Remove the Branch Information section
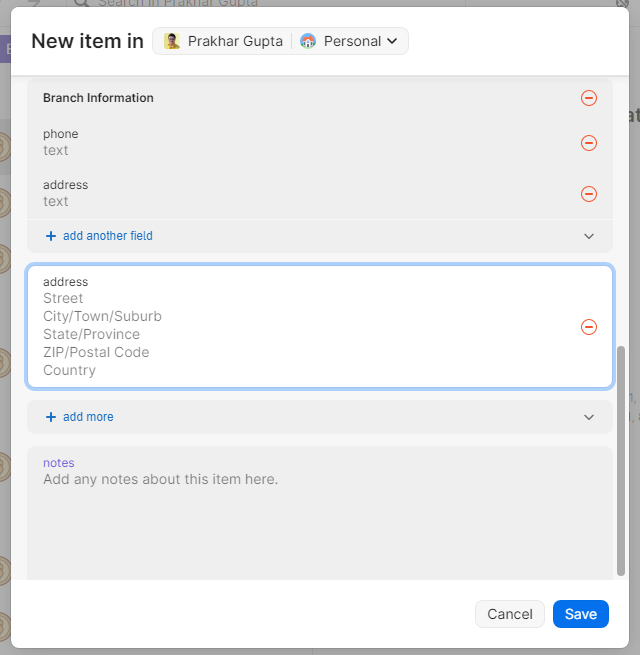The image size is (640, 655). pyautogui.click(x=589, y=98)
